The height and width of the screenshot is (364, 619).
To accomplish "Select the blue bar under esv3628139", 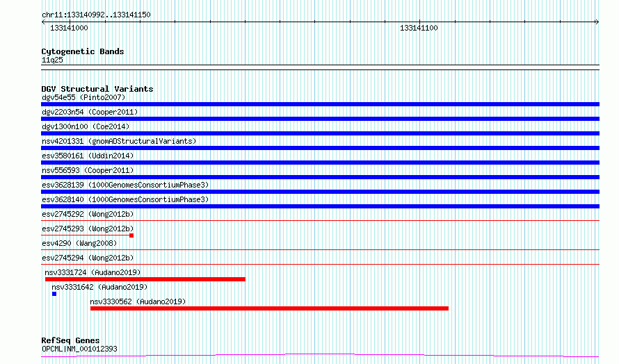I will pos(320,192).
